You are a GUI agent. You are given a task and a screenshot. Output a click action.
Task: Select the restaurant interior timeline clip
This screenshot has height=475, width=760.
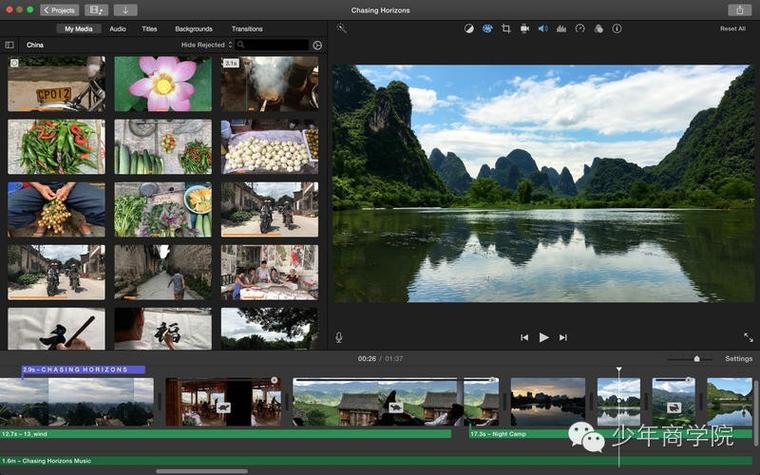click(x=223, y=402)
